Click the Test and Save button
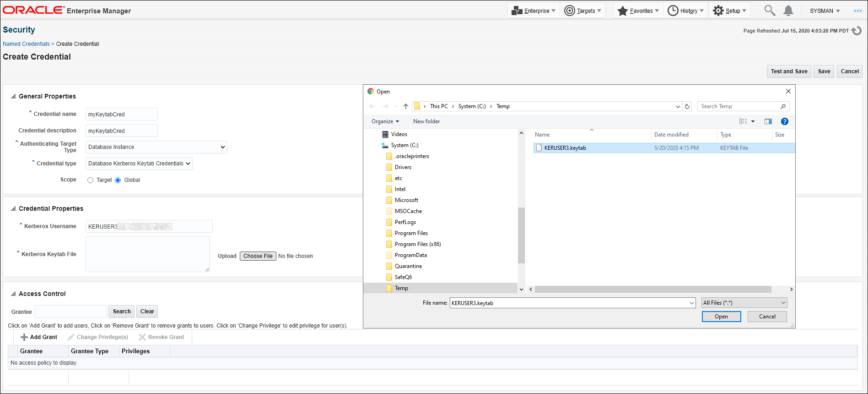The width and height of the screenshot is (868, 394). click(x=789, y=71)
